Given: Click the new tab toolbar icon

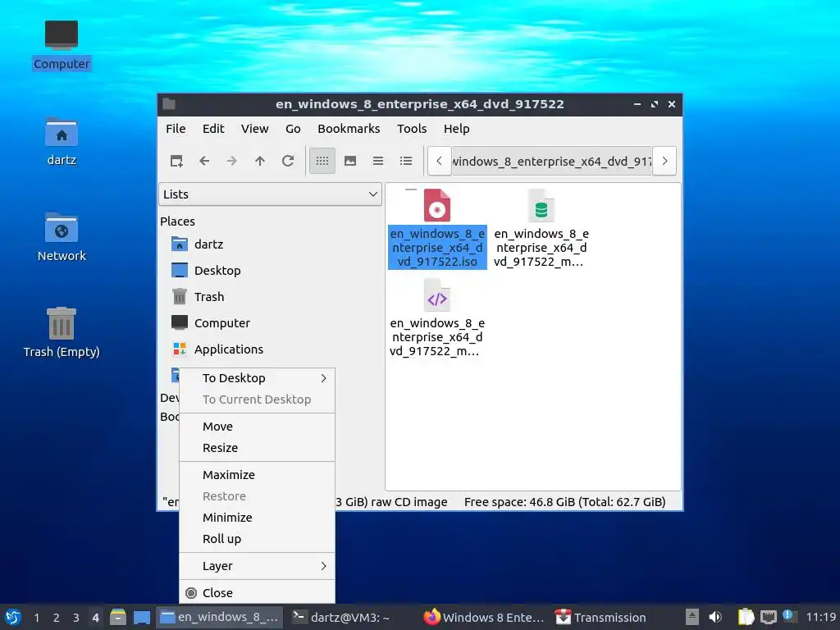Looking at the screenshot, I should [176, 161].
